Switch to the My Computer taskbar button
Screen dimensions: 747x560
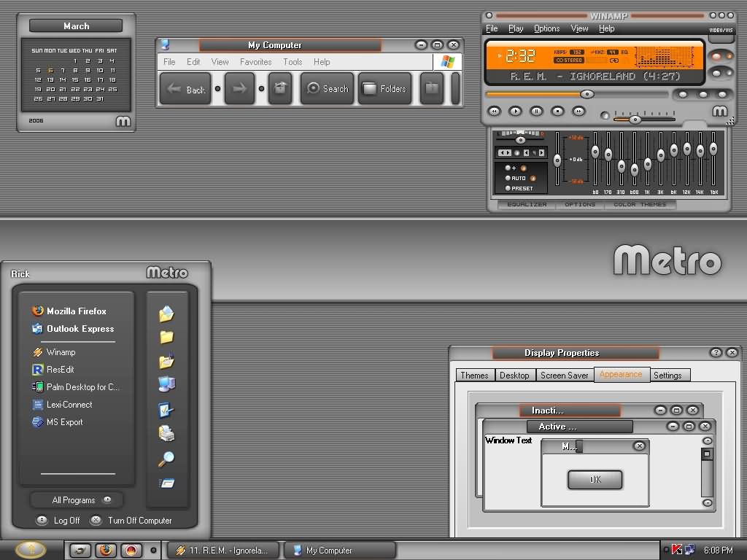click(x=340, y=551)
